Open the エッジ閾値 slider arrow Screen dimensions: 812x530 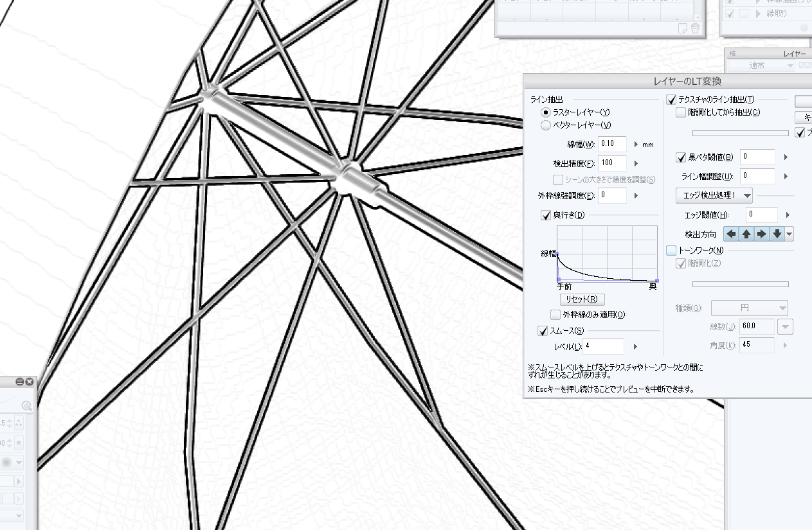point(788,215)
